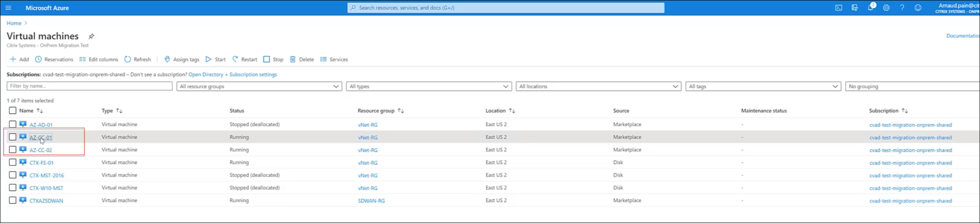Tick the checkbox for CTX-FS-01
Viewport: 980px width, 223px height.
pos(13,162)
